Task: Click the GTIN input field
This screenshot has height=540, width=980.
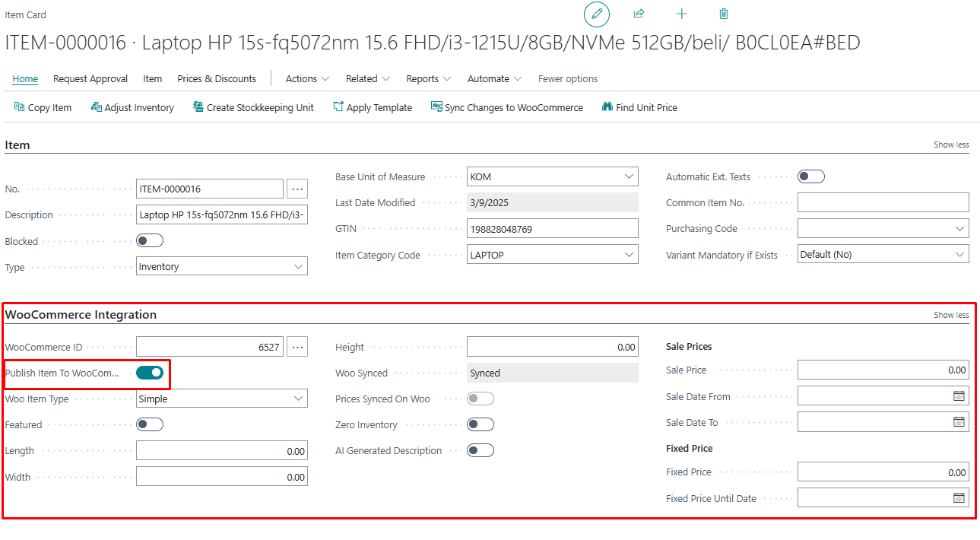Action: click(553, 228)
